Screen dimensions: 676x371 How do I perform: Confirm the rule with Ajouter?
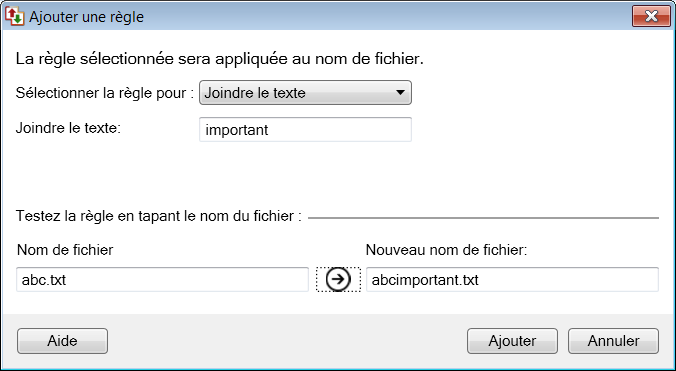point(512,341)
